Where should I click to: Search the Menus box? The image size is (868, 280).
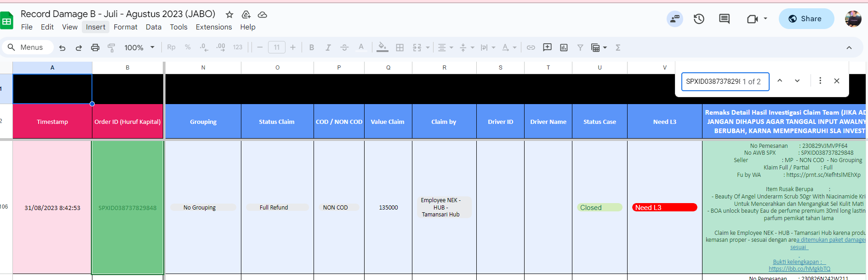click(x=28, y=47)
